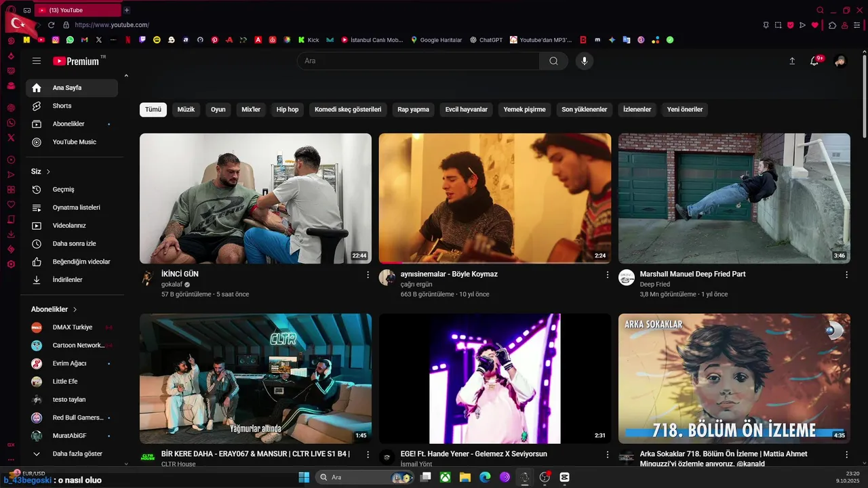
Task: Open Netflix bookmark in bookmarks bar
Action: [x=127, y=40]
